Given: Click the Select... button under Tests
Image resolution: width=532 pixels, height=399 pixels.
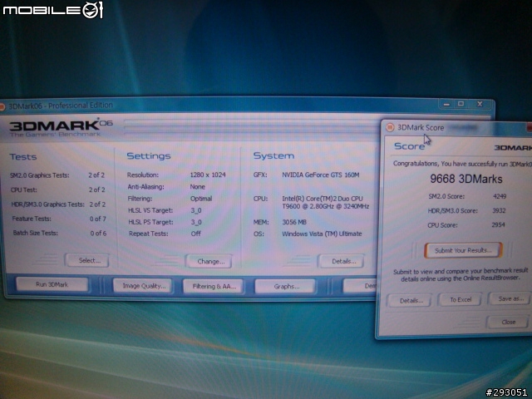Looking at the screenshot, I should click(x=87, y=260).
